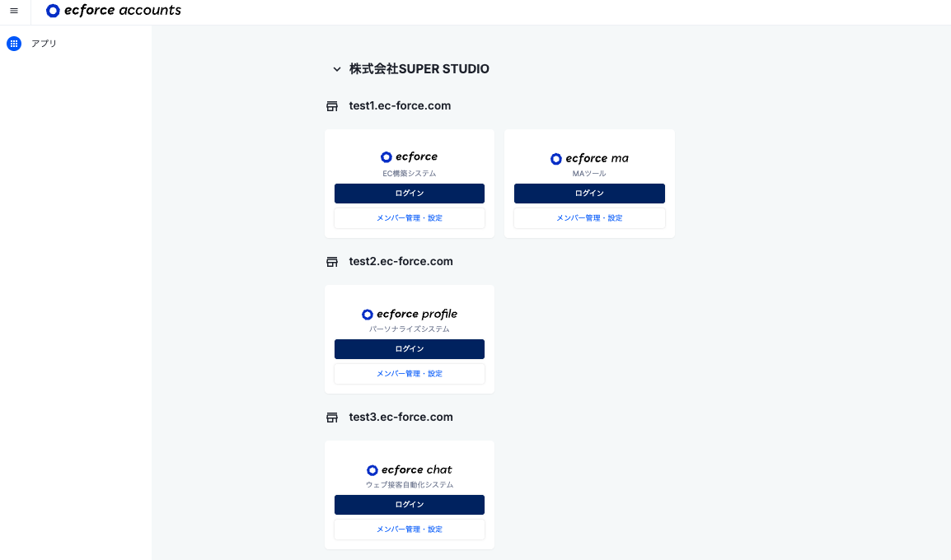Open メンバー管理・設定 for ecforce profile
This screenshot has height=560, width=951.
[x=410, y=373]
